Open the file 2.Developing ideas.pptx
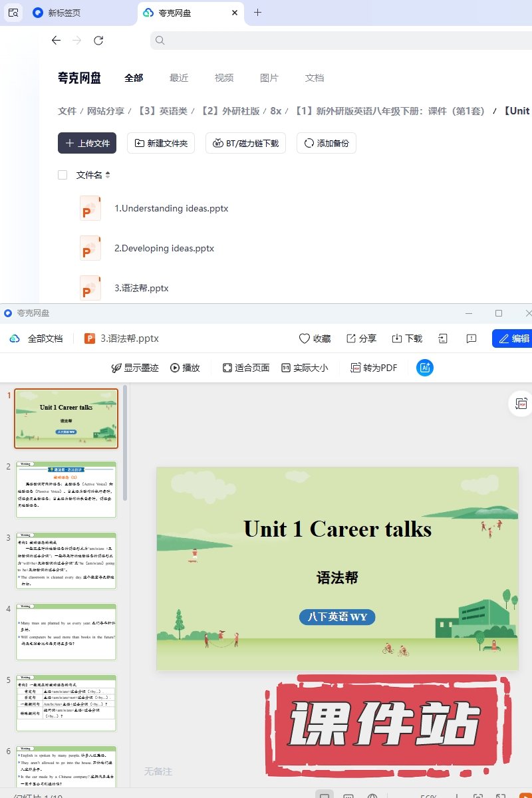 164,248
